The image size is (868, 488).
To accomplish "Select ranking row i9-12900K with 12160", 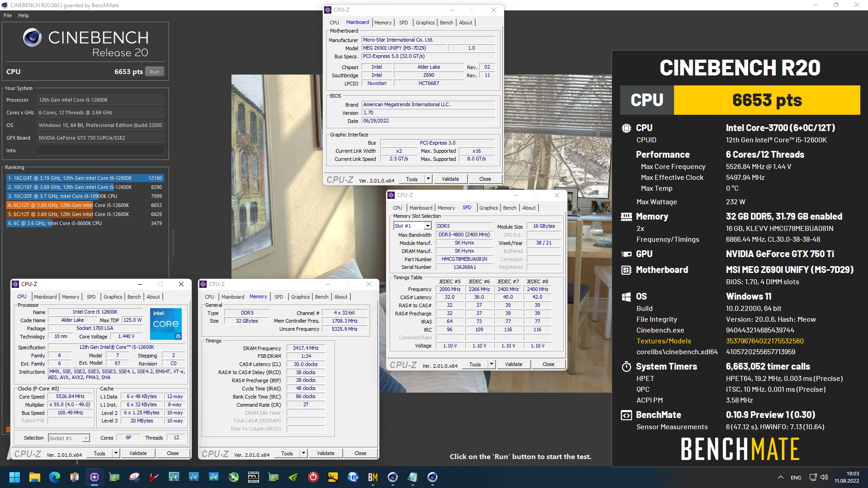I will click(85, 178).
